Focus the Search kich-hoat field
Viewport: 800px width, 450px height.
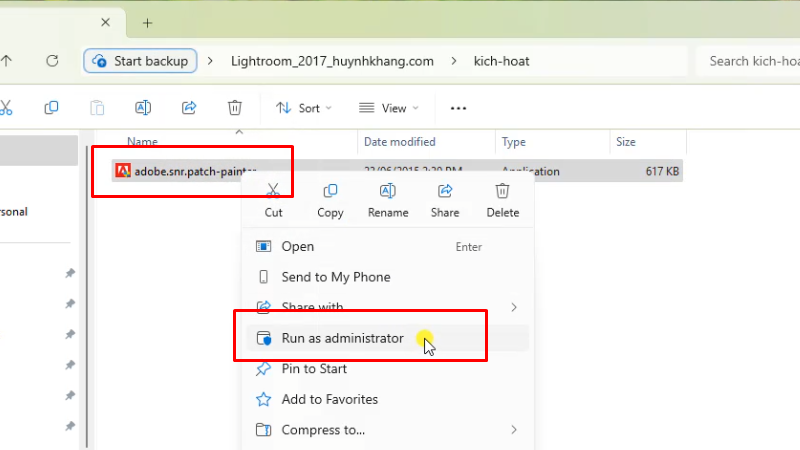tap(748, 61)
